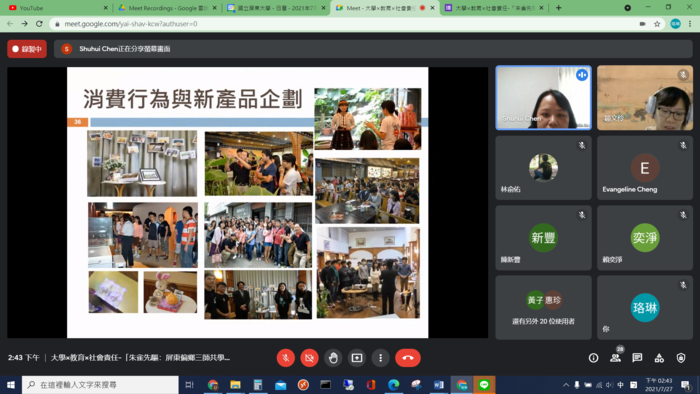The height and width of the screenshot is (394, 700).
Task: Unmute the microphone in Meet controls
Action: [286, 358]
